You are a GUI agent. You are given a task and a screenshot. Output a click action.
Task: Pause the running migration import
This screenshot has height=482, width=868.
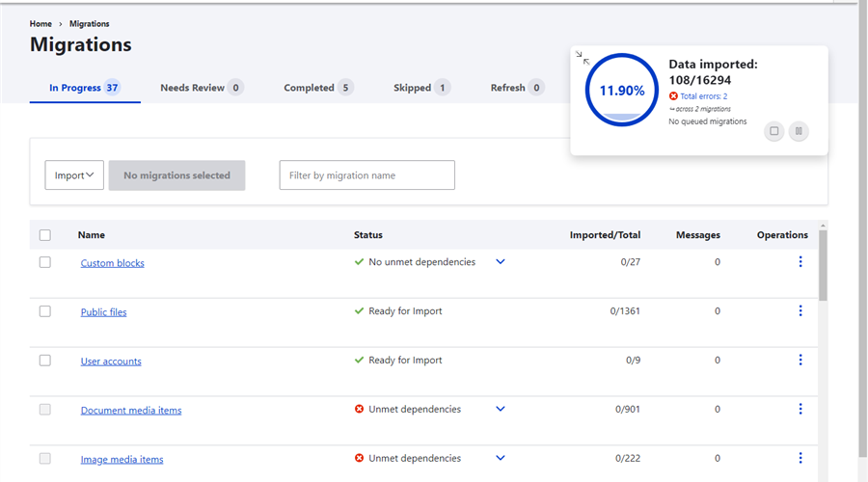pos(799,131)
